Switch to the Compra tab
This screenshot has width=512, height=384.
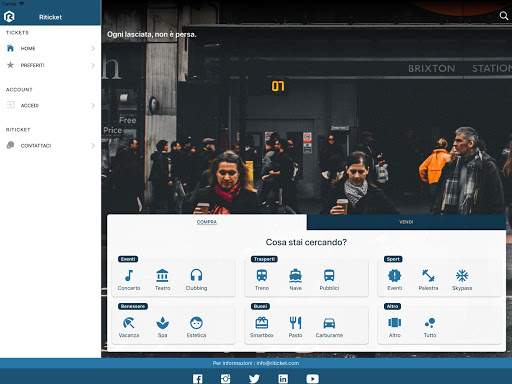point(207,222)
